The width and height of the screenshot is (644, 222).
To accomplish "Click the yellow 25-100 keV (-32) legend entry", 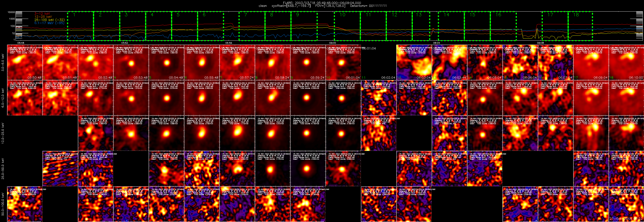I will (x=49, y=20).
